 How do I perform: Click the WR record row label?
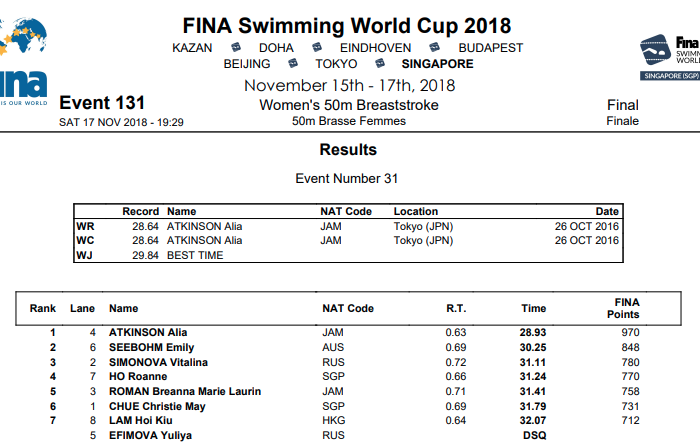tap(86, 226)
